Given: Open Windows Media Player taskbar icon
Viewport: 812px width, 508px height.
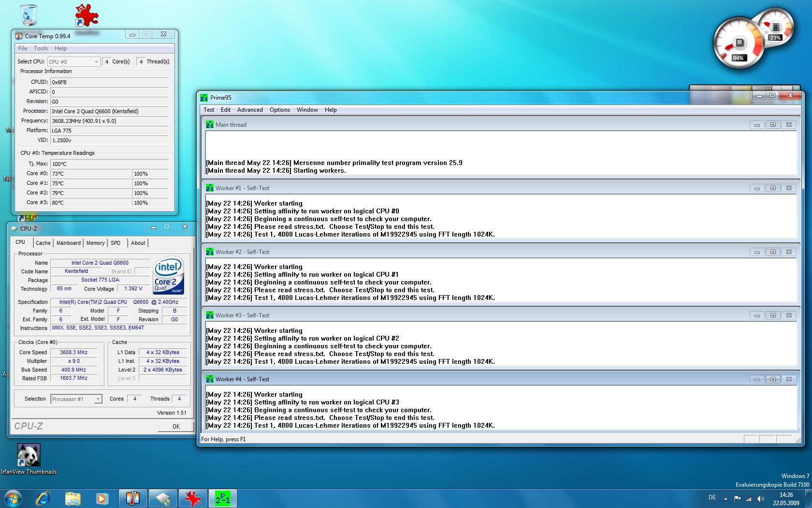Looking at the screenshot, I should 102,498.
